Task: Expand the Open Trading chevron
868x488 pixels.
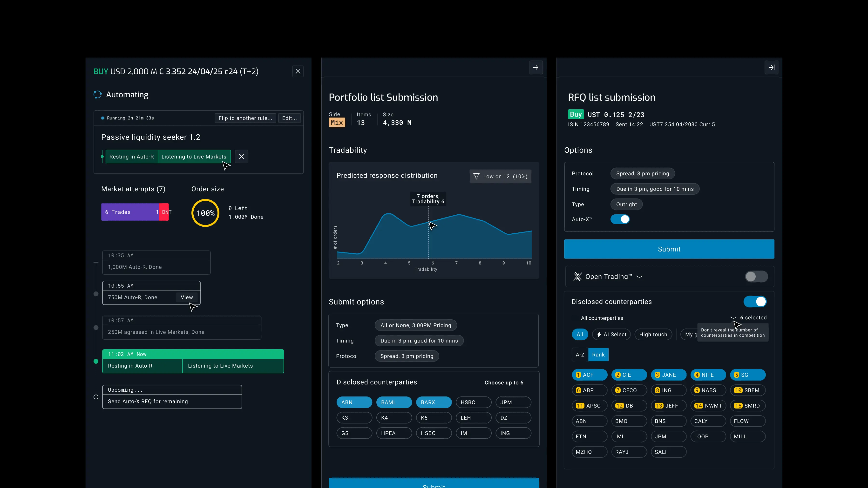Action: tap(639, 277)
